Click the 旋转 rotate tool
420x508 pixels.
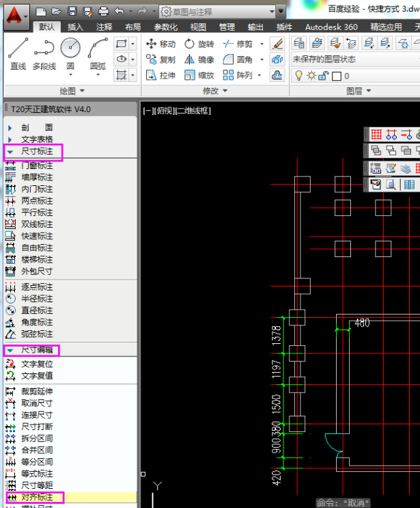tap(199, 44)
